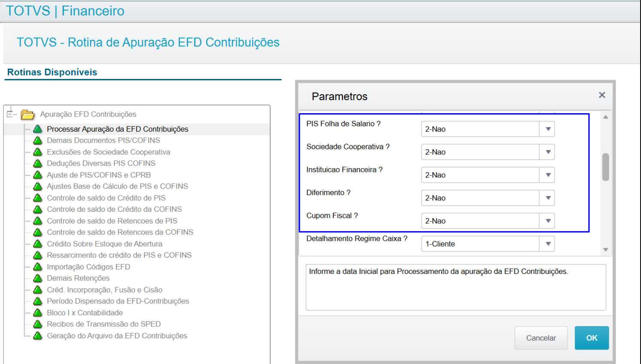641x364 pixels.
Task: Select Controle de saldo de Retencoes de PIS
Action: 112,221
